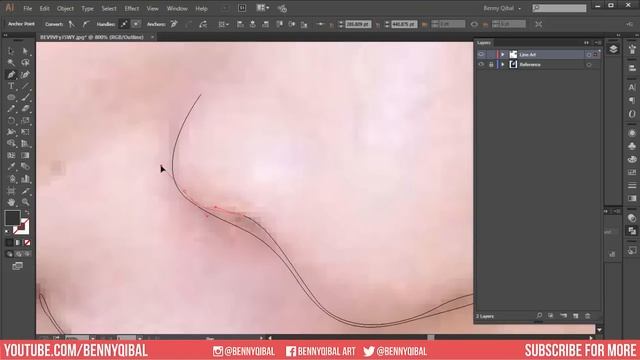Viewport: 640px width, 360px height.
Task: Select the Column Graph tool
Action: pyautogui.click(x=25, y=179)
